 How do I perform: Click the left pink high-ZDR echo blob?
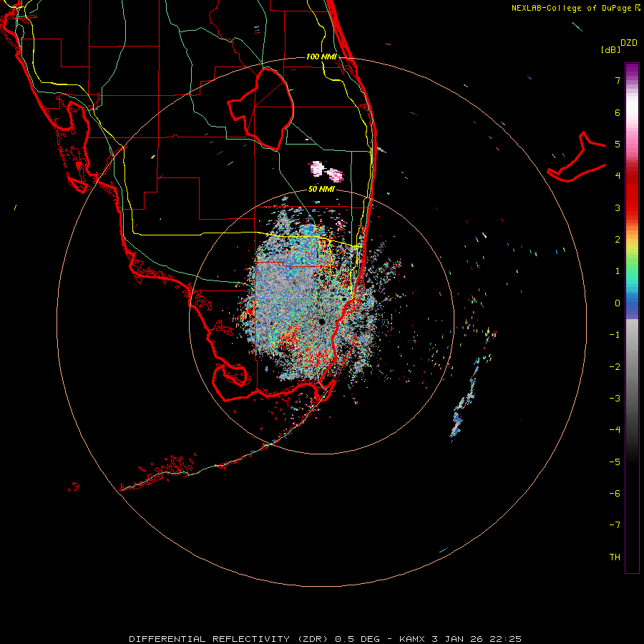pyautogui.click(x=317, y=168)
